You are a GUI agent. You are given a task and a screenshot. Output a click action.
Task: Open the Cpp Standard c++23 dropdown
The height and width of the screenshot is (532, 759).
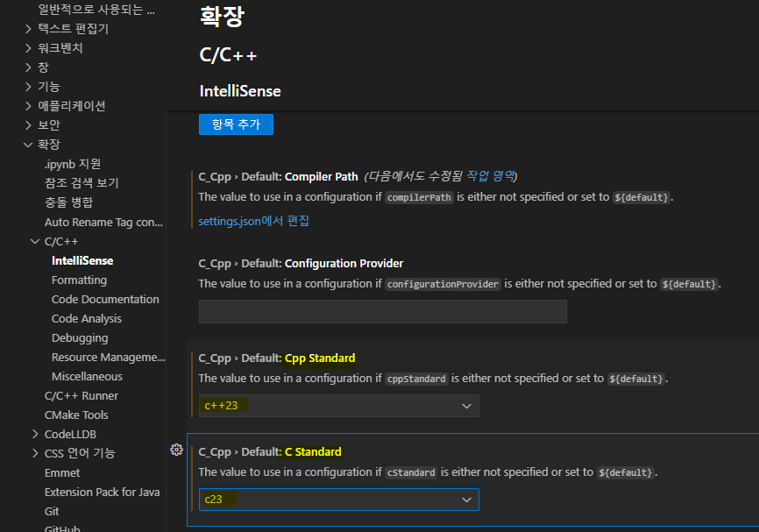tap(339, 406)
